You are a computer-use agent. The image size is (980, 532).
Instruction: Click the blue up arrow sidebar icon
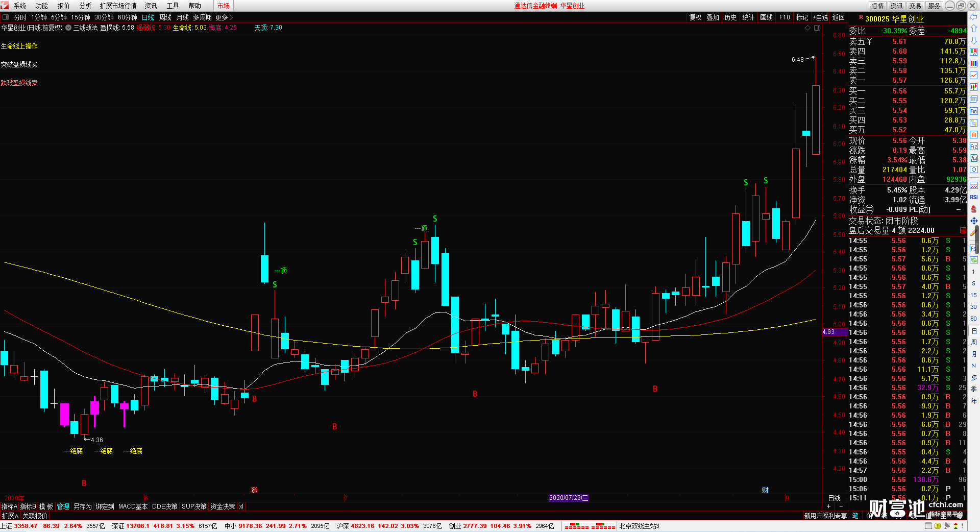(x=974, y=29)
